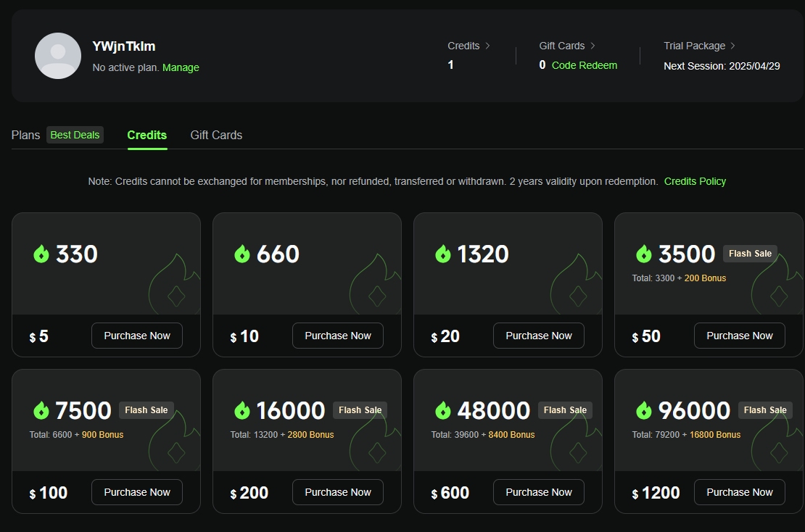This screenshot has height=532, width=805.
Task: Click the green flame icon beside 7500
Action: point(41,410)
